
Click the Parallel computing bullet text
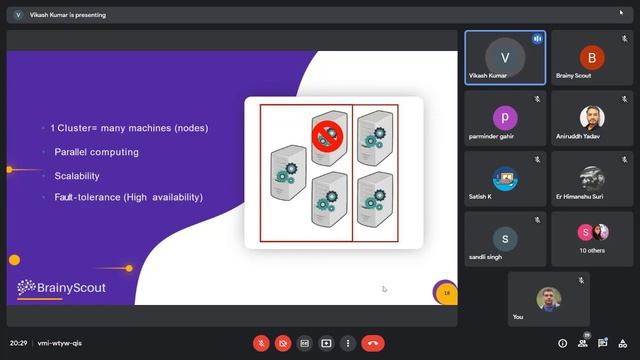click(x=97, y=152)
